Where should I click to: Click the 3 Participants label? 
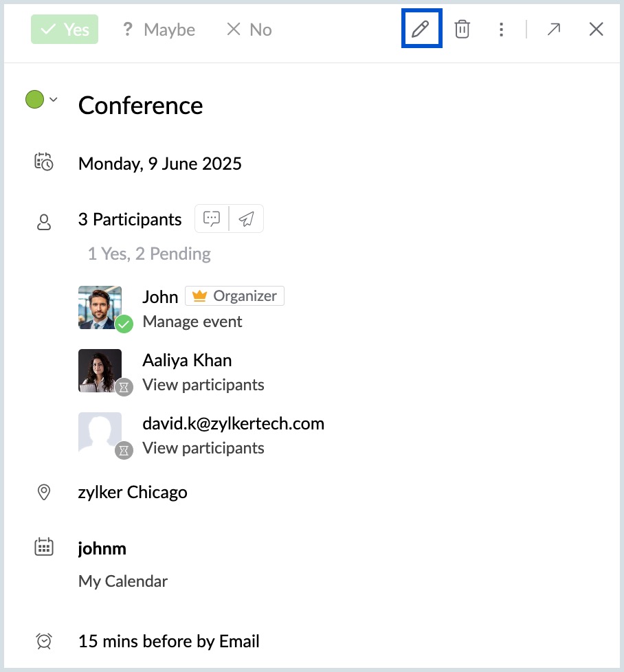[x=130, y=219]
